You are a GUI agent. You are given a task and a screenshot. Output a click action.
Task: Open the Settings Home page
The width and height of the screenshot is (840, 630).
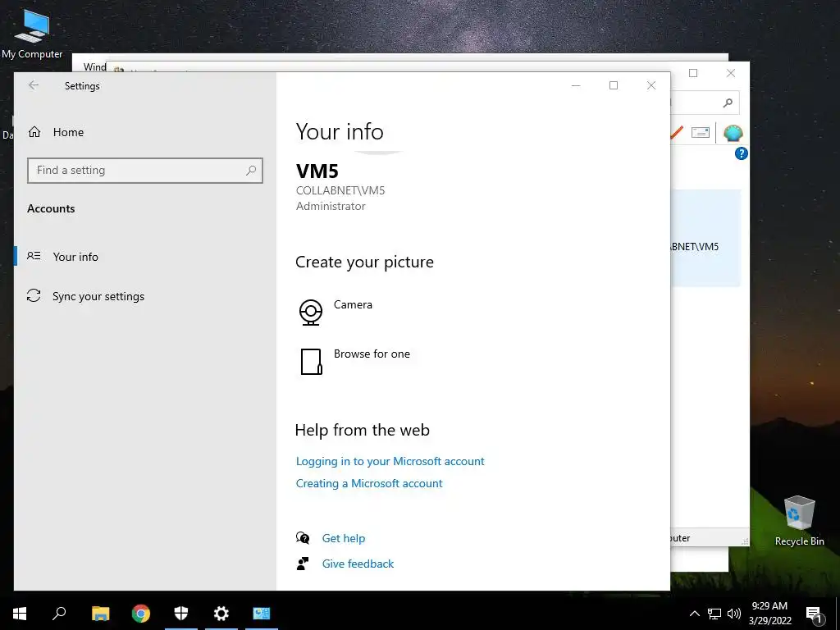click(56, 132)
